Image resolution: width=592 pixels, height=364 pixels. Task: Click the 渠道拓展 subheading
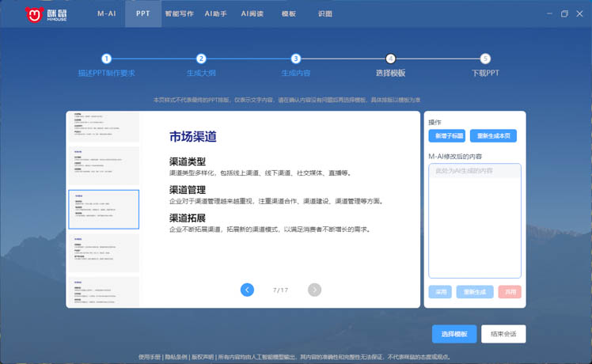point(188,218)
